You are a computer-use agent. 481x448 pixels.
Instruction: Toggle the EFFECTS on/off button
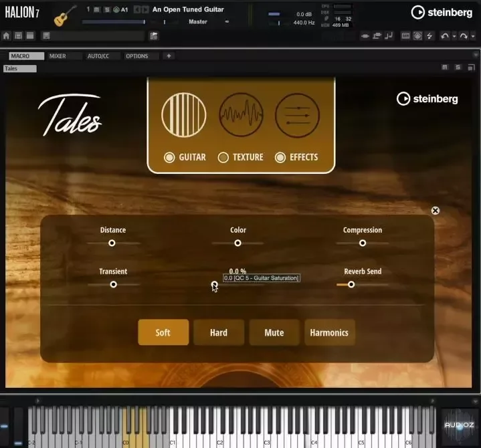click(x=280, y=157)
